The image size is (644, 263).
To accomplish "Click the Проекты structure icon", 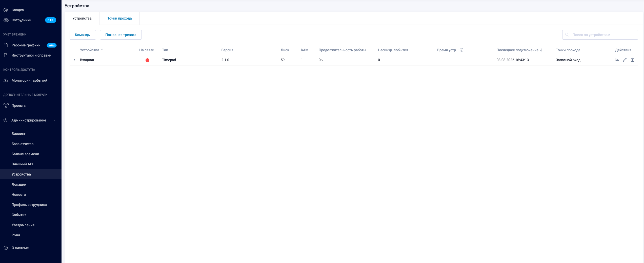I will (6, 106).
